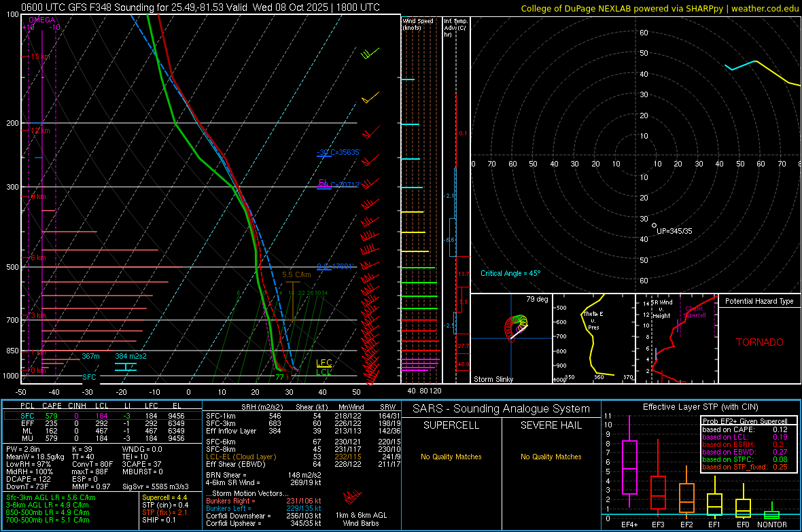Click the '1km & 6km AGL Wind Barbs' caption
Screen dimensions: 802x532
pyautogui.click(x=361, y=519)
